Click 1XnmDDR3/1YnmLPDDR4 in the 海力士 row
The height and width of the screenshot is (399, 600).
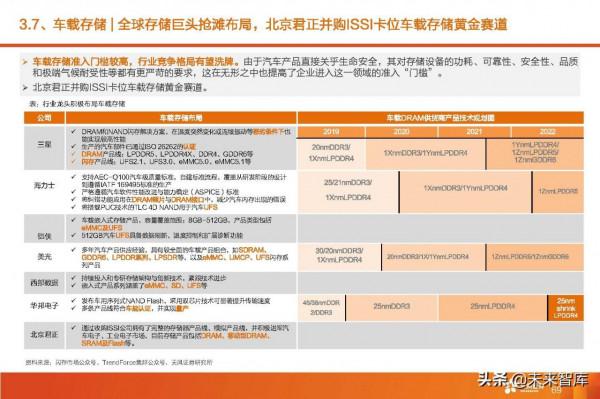tap(465, 191)
